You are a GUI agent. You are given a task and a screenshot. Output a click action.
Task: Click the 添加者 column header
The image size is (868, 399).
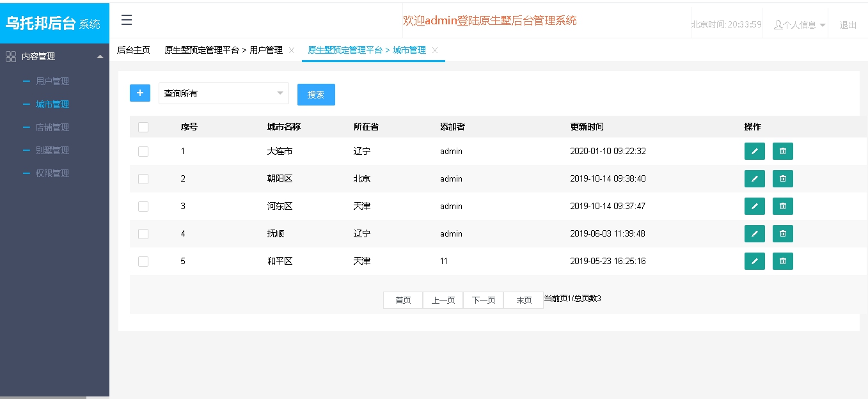pyautogui.click(x=453, y=127)
